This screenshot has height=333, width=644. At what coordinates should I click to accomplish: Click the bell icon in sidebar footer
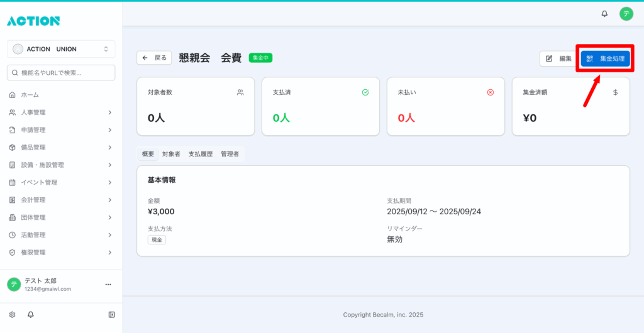tap(30, 314)
